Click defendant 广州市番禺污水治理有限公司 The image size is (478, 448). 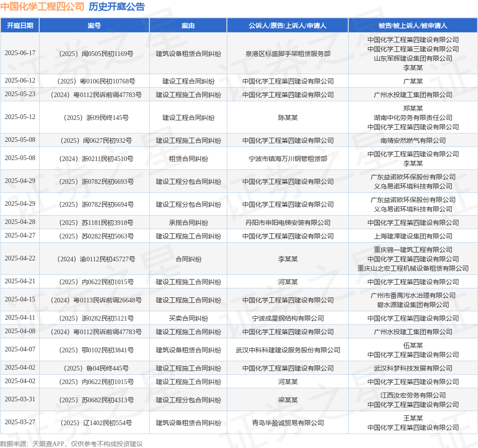pos(413,295)
